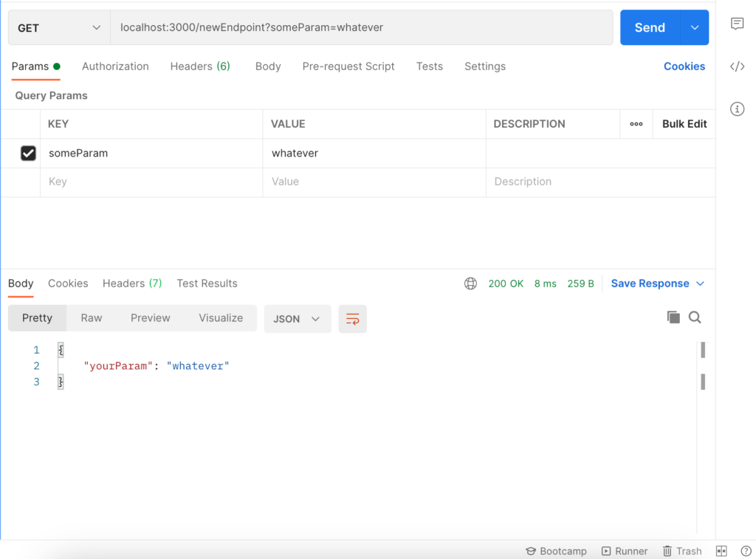Search within the response body
Viewport: 756px width, 559px height.
[x=695, y=318]
